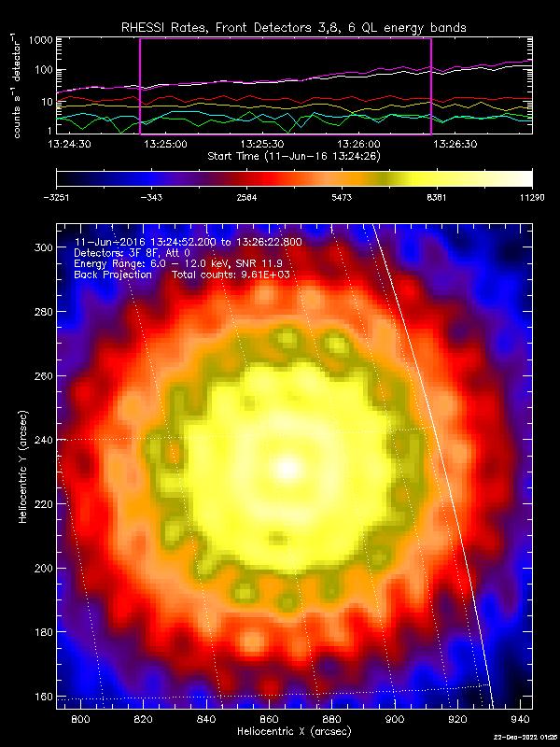Click the '5473' color bar value
Screen dimensions: 560x747
[x=342, y=198]
